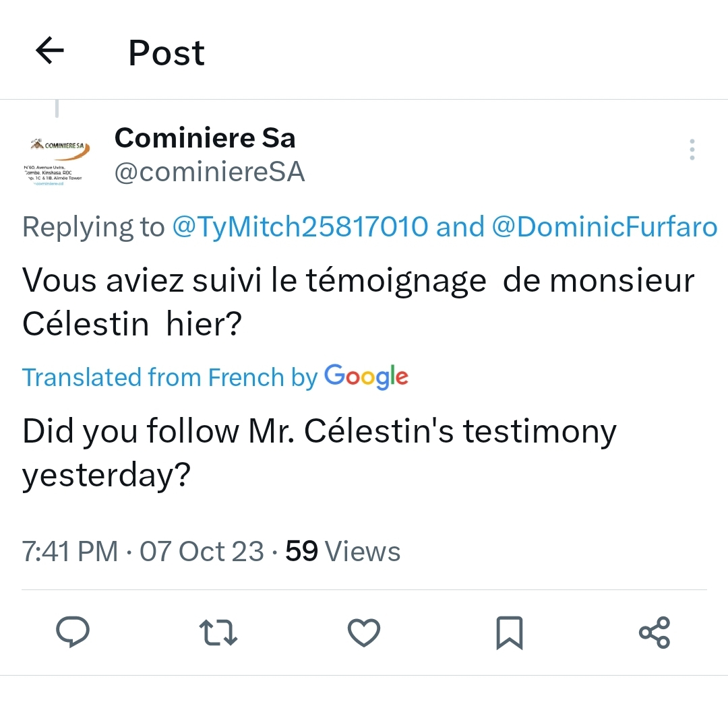This screenshot has width=728, height=708.
Task: Tap the Google logo in the translation credit
Action: (x=366, y=376)
